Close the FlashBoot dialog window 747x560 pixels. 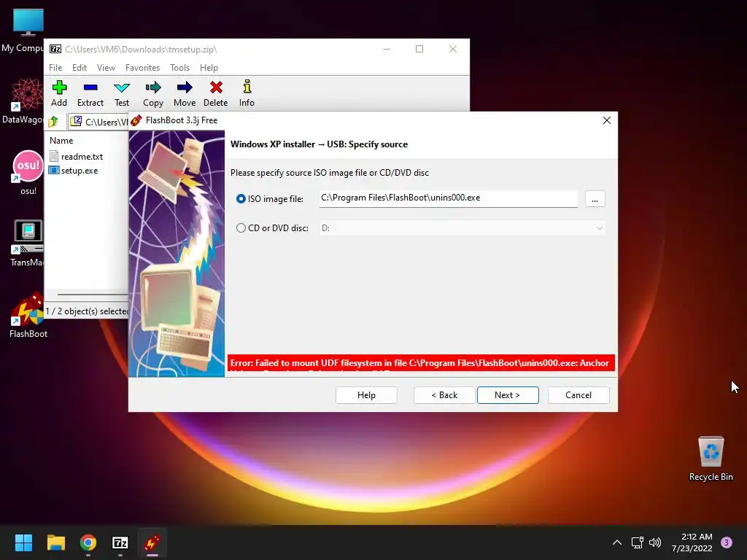[606, 120]
